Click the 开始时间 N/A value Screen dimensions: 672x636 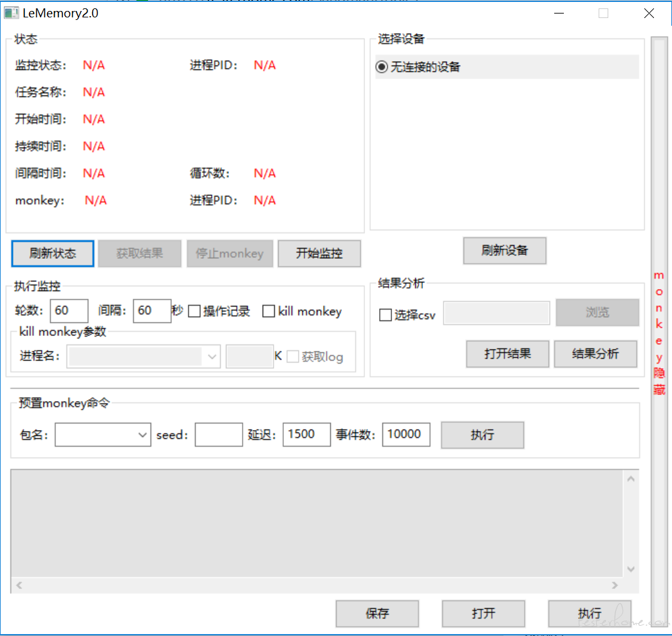[94, 119]
